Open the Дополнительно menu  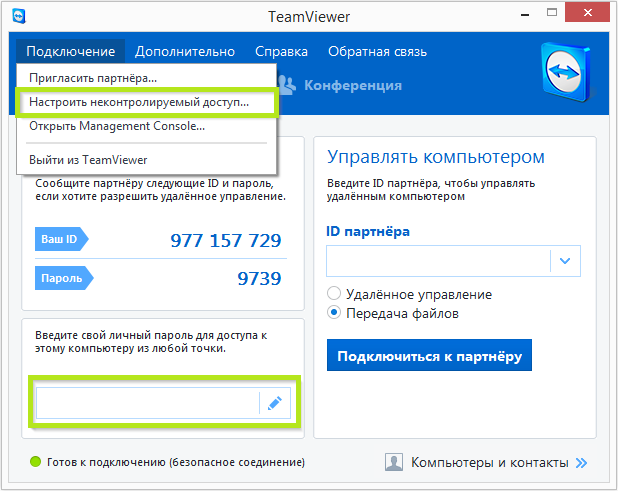(x=185, y=52)
